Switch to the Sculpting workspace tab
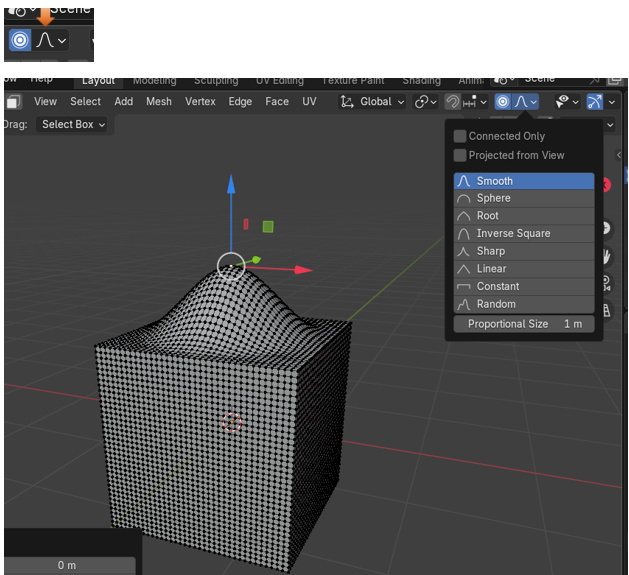Screen dimensions: 629x575 click(215, 80)
